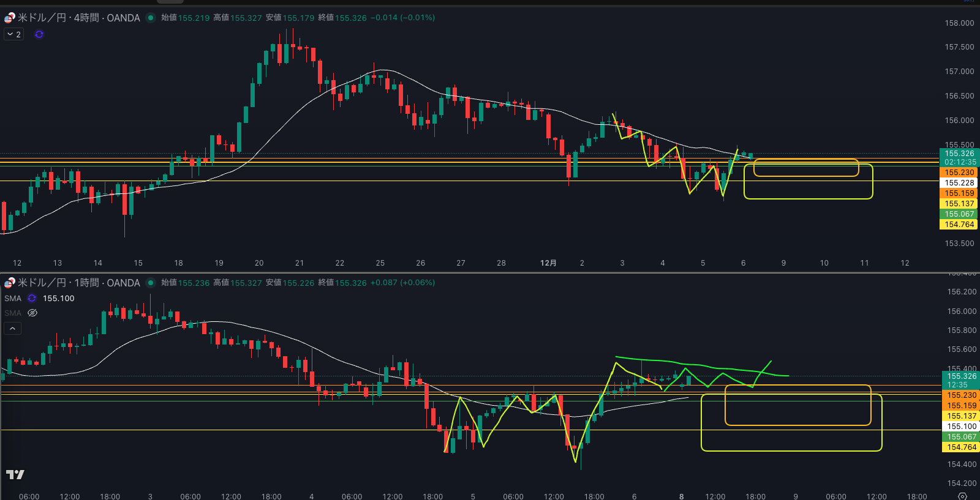Open the symbol title "米ドル/円 · 1時間 · OANDA"
This screenshot has height=500, width=980.
pyautogui.click(x=79, y=283)
